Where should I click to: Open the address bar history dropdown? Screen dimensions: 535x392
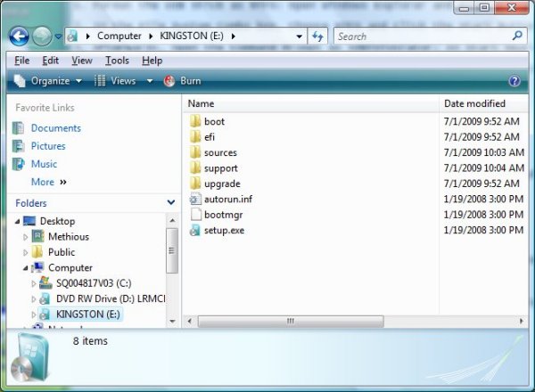coord(300,37)
